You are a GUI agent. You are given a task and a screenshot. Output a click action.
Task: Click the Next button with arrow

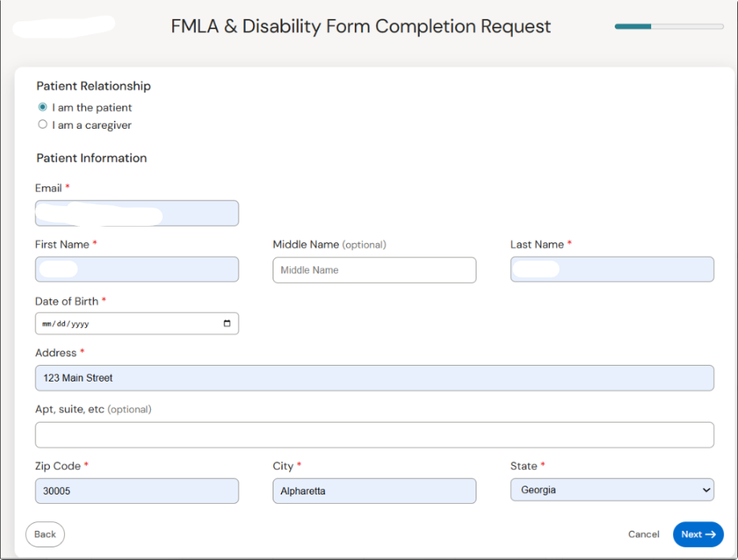point(698,535)
